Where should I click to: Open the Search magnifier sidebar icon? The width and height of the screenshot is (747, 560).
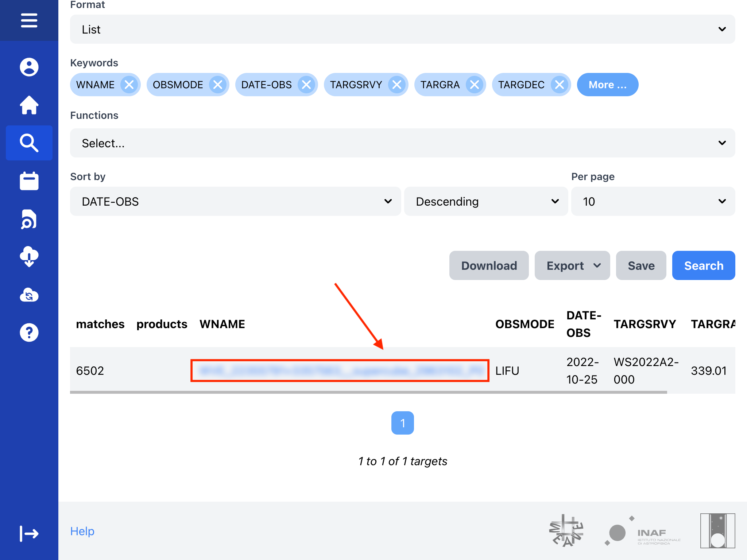pos(29,143)
